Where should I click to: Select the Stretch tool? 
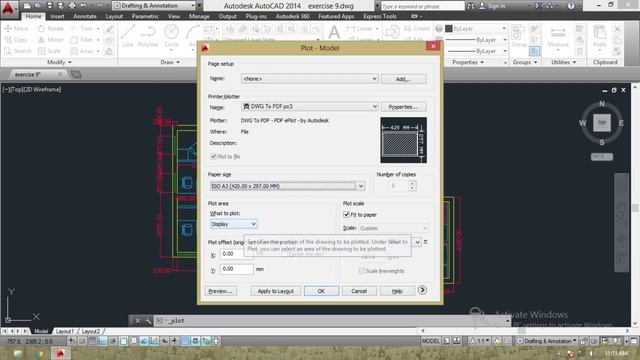(18, 51)
